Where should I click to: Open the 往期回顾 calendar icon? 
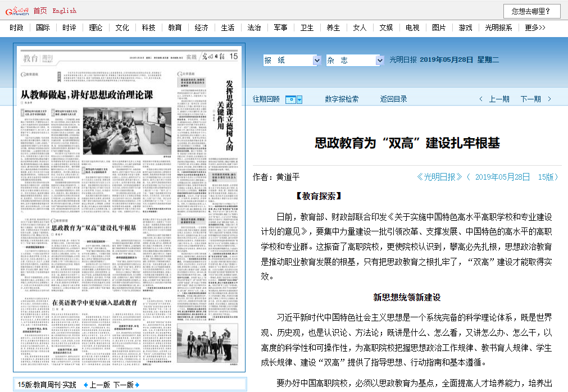[x=293, y=99]
